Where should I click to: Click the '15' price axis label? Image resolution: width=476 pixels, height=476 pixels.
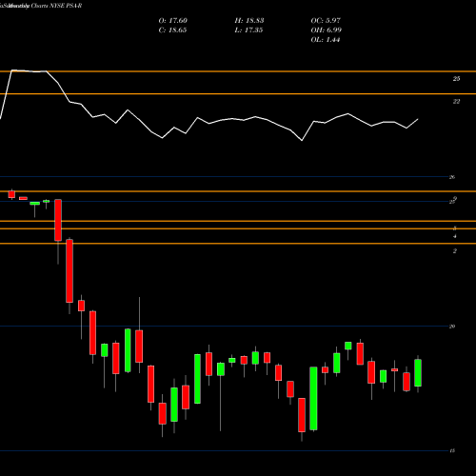coord(452,450)
